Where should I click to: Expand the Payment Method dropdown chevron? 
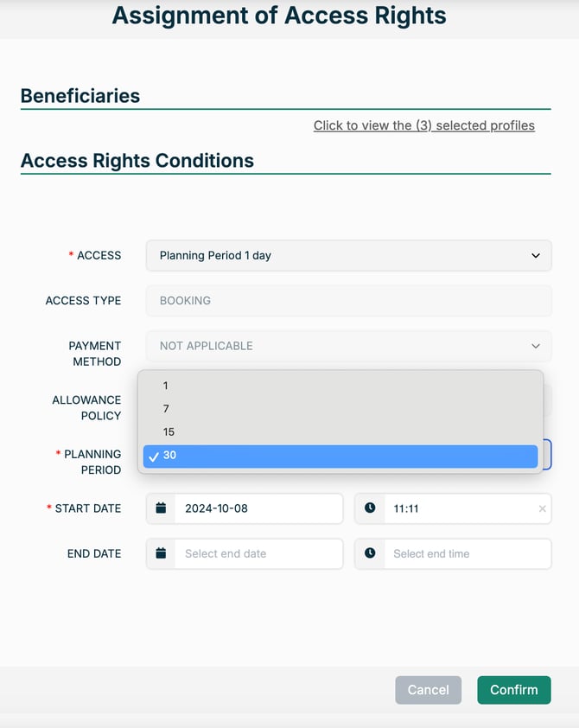536,346
